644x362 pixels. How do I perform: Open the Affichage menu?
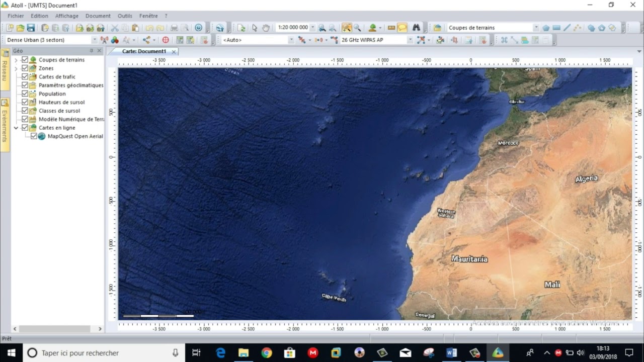[67, 16]
